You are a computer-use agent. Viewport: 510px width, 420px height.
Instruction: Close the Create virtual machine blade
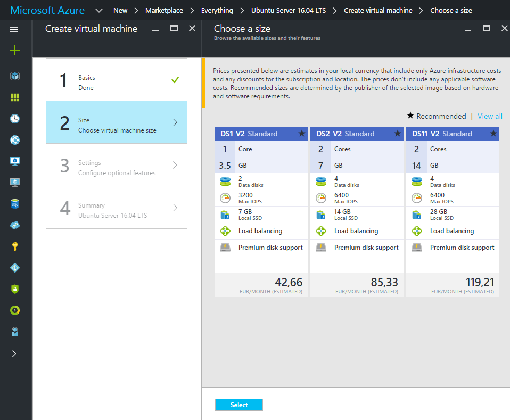(192, 29)
